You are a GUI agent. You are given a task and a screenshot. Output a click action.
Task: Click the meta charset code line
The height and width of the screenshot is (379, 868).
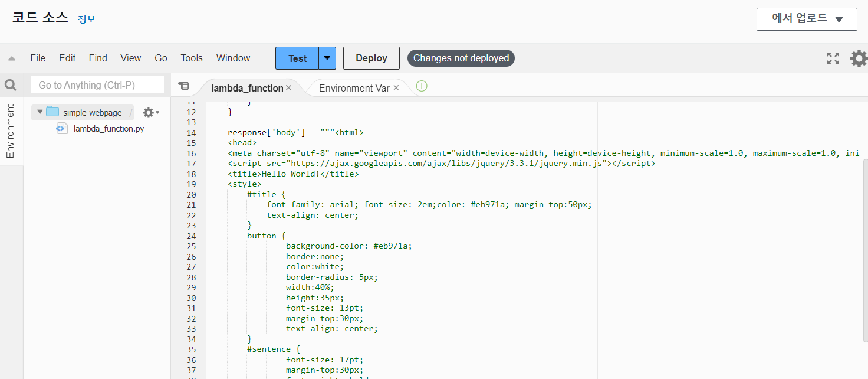pos(544,153)
